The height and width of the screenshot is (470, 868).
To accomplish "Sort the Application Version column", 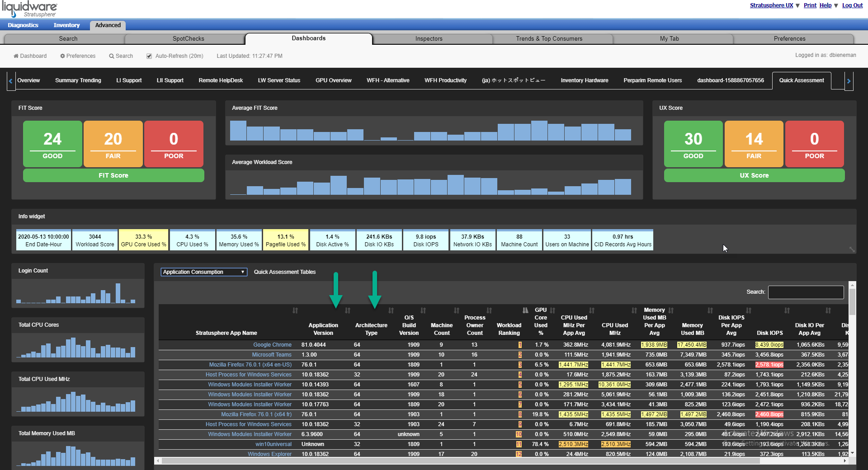I will click(348, 310).
